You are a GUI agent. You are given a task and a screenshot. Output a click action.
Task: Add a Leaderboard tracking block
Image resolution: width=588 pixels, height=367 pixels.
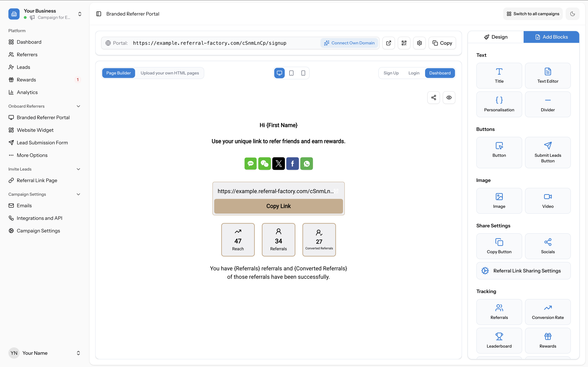click(499, 340)
